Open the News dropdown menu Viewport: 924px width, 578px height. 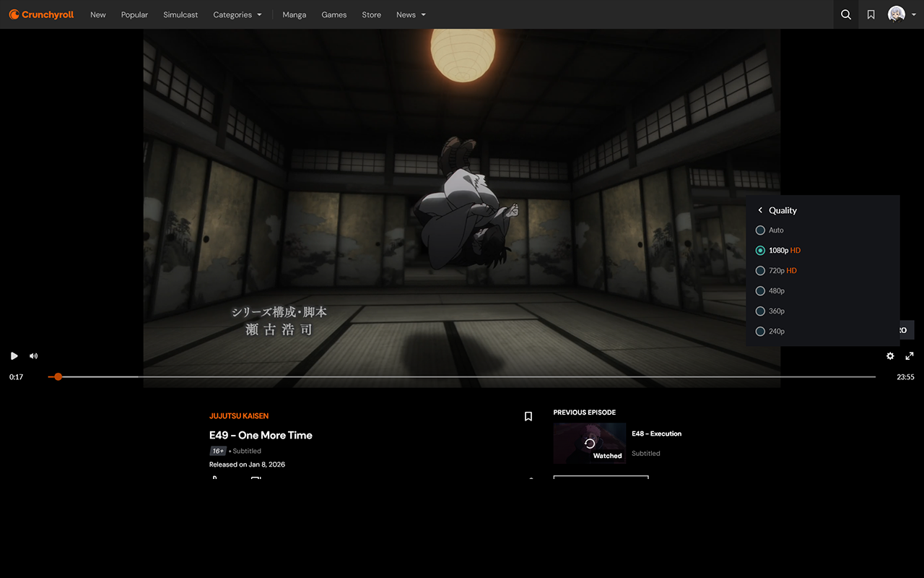411,14
